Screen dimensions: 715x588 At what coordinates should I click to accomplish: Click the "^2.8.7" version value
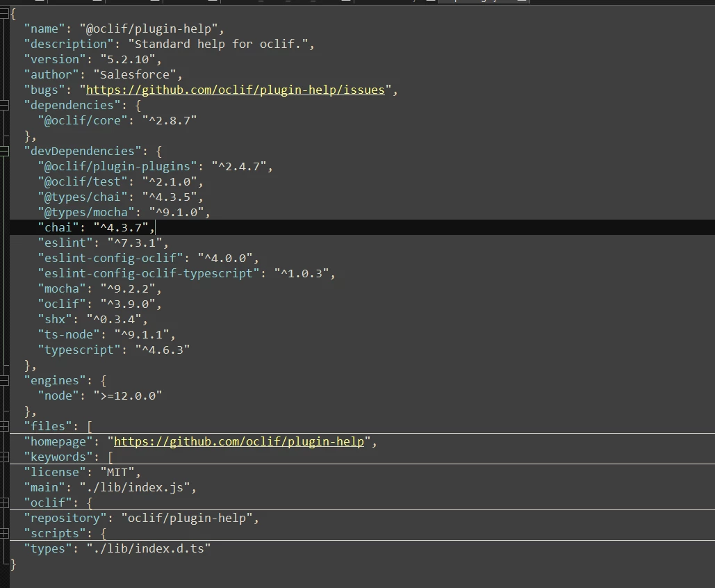(169, 120)
